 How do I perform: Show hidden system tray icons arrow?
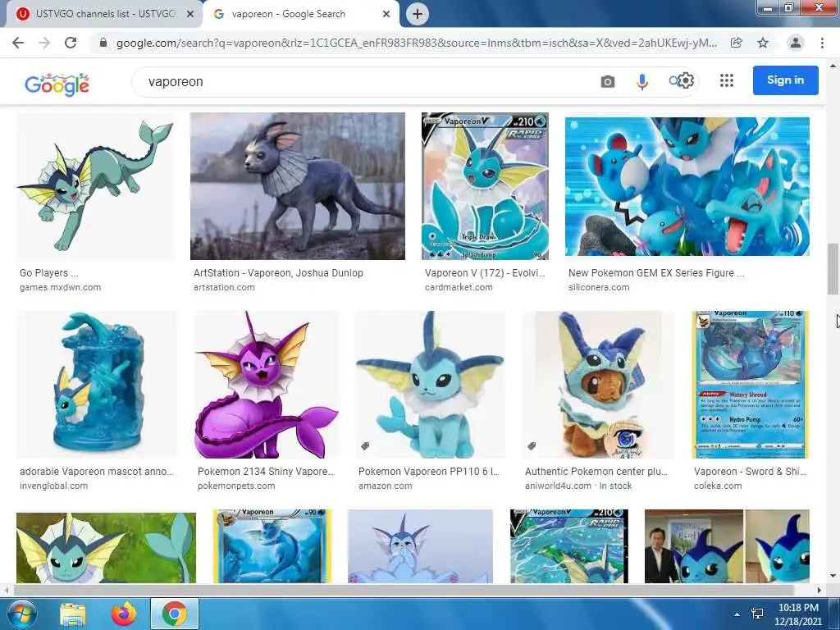(x=737, y=614)
